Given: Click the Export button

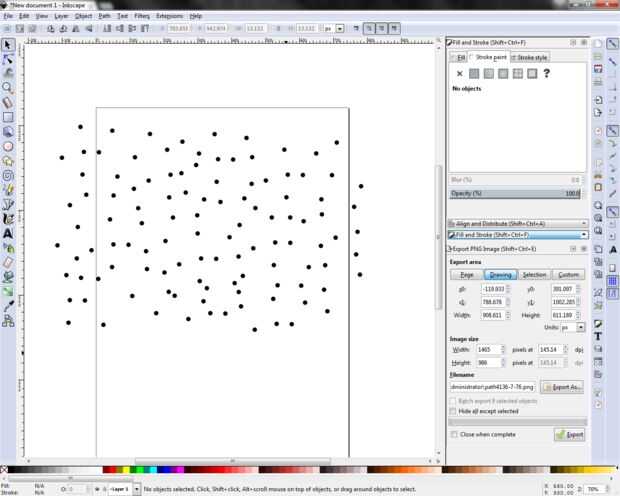Looking at the screenshot, I should (x=569, y=435).
